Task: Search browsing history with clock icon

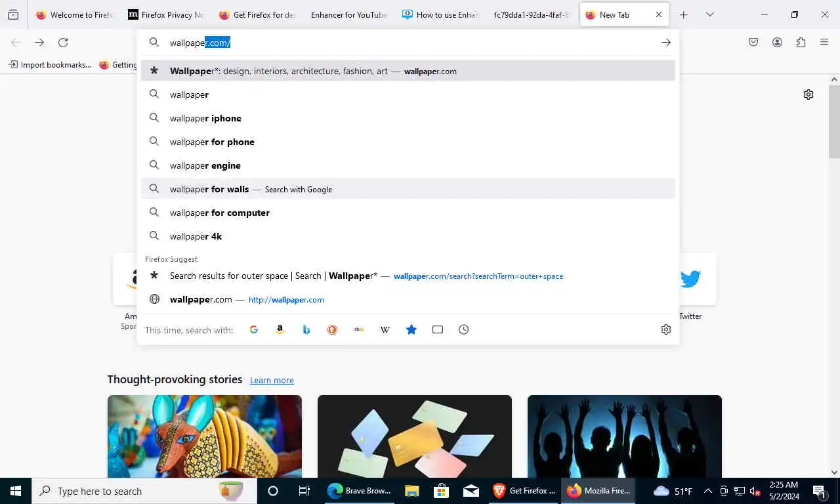Action: (x=464, y=329)
